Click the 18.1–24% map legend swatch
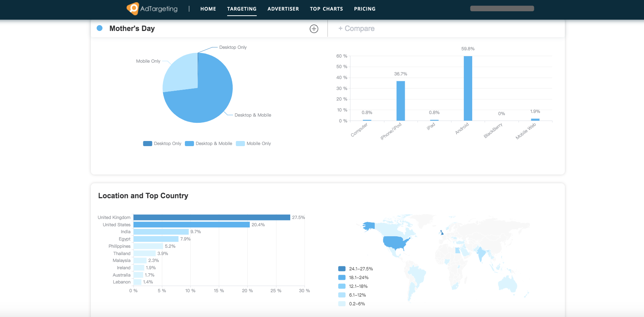 click(x=342, y=278)
